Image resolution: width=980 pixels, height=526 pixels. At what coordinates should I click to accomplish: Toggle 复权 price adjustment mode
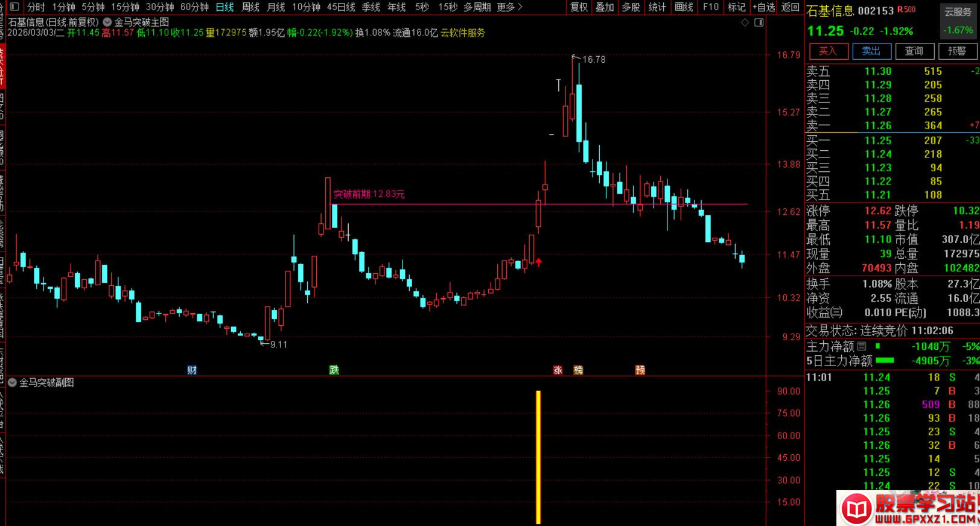click(579, 7)
